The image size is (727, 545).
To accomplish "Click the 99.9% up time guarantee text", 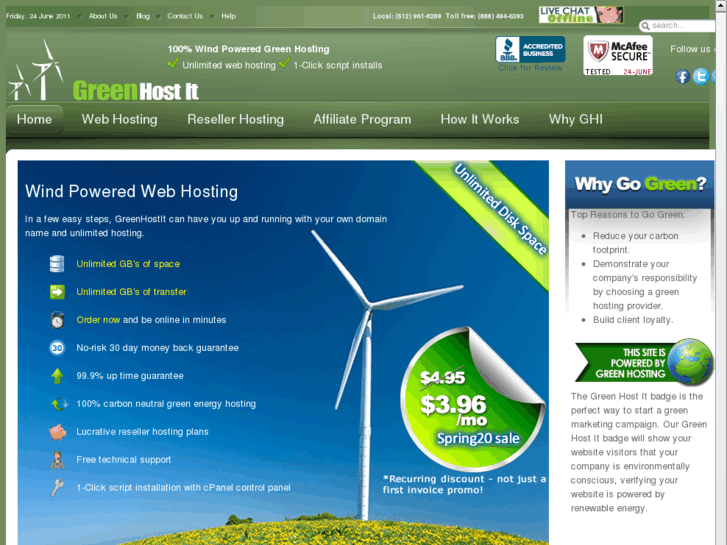I will (130, 376).
